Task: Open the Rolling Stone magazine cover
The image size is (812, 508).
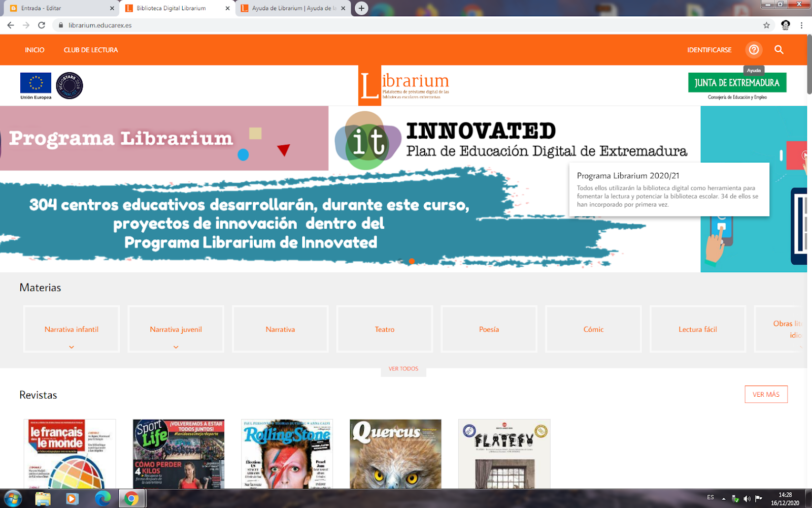Action: (287, 454)
